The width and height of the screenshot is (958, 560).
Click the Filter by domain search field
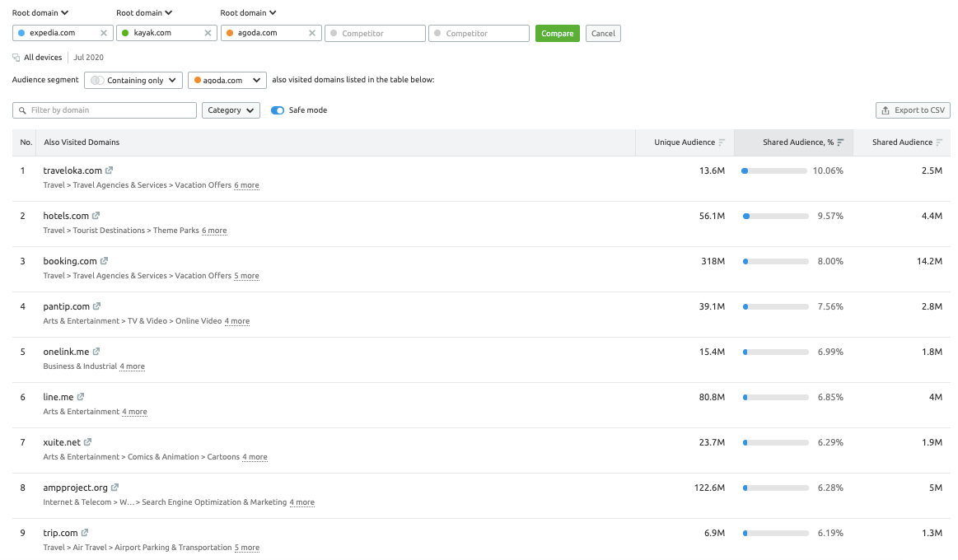(105, 110)
